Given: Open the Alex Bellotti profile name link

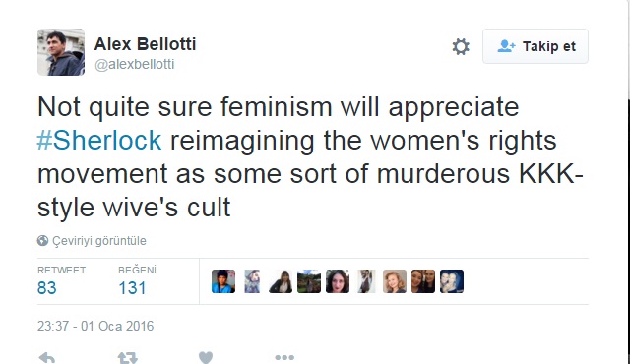Looking at the screenshot, I should [145, 43].
